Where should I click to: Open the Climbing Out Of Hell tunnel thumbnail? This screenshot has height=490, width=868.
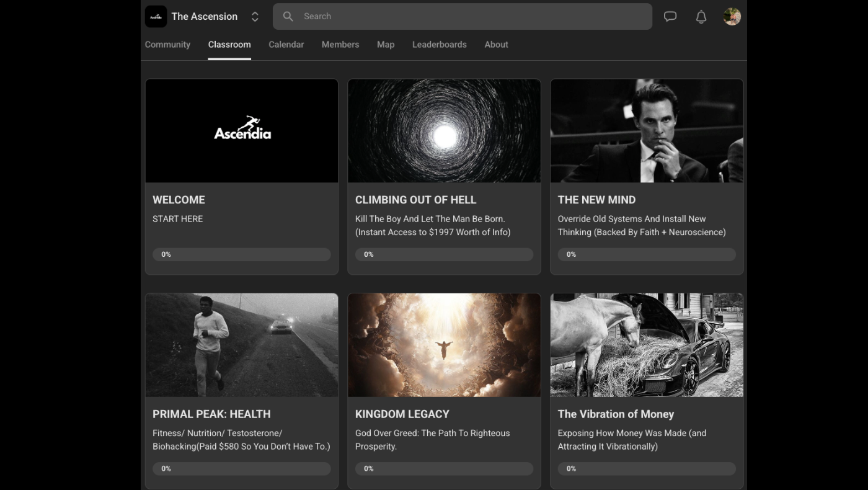[x=444, y=131]
